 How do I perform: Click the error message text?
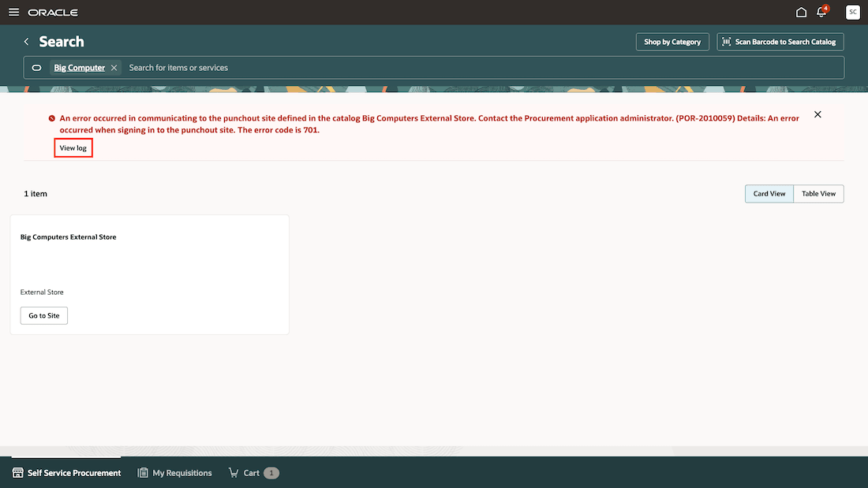(x=429, y=124)
